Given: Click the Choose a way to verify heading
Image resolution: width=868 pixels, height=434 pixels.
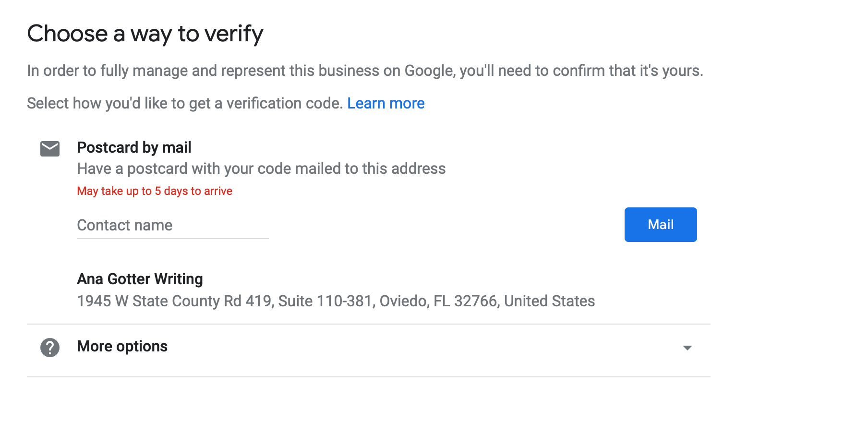Looking at the screenshot, I should point(145,34).
